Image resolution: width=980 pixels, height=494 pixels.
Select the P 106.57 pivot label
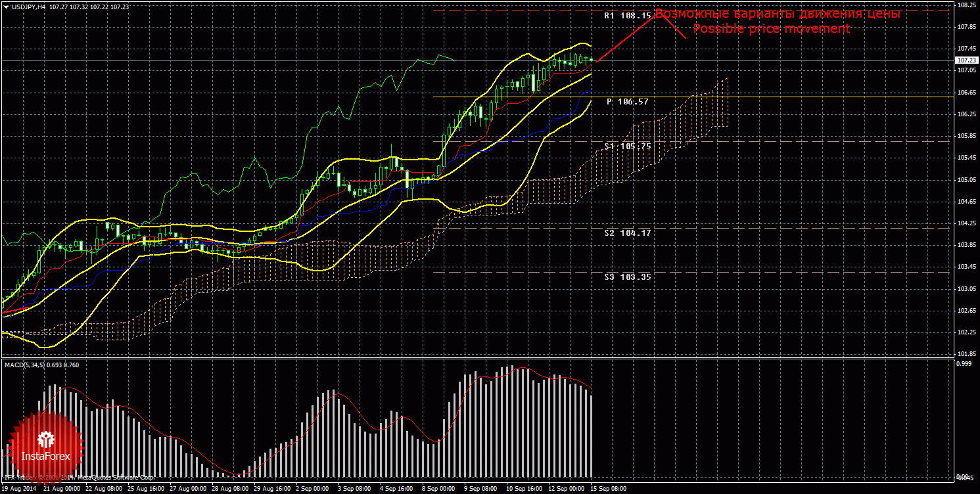coord(628,102)
